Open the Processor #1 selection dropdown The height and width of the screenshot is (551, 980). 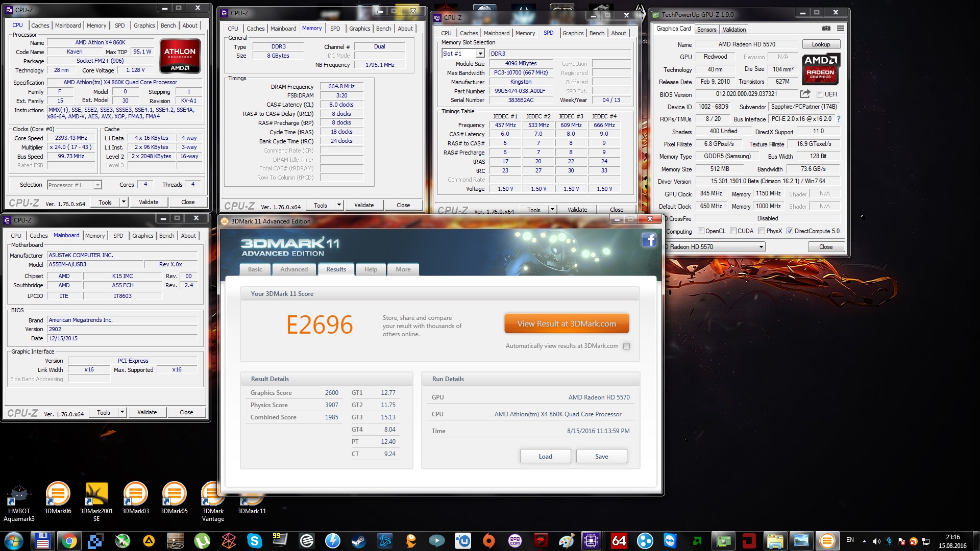coord(97,185)
